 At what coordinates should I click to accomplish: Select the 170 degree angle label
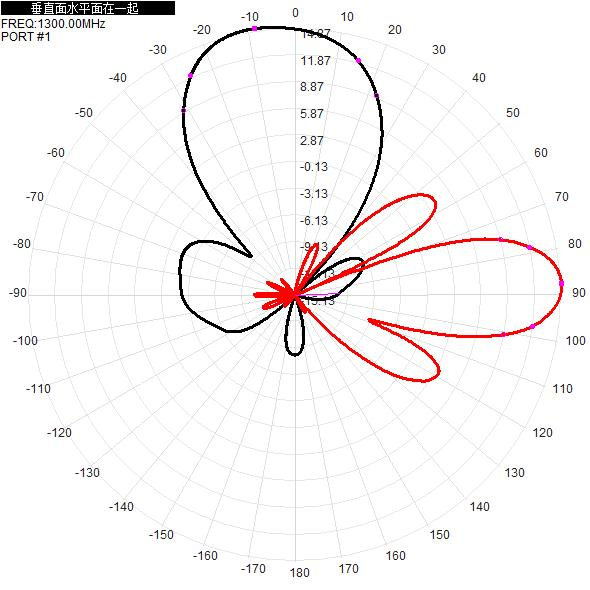coord(348,569)
